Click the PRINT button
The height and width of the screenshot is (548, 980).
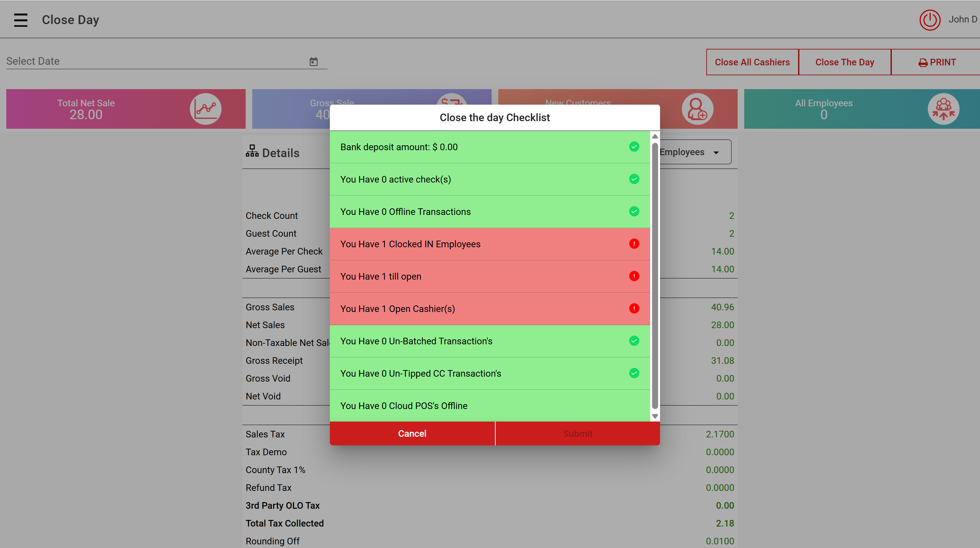pyautogui.click(x=937, y=62)
